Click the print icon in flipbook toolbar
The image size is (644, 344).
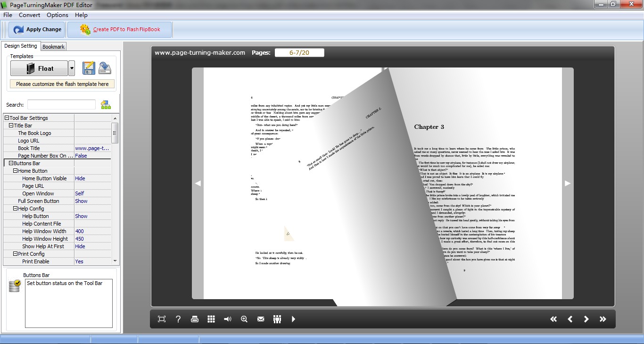[x=195, y=319]
